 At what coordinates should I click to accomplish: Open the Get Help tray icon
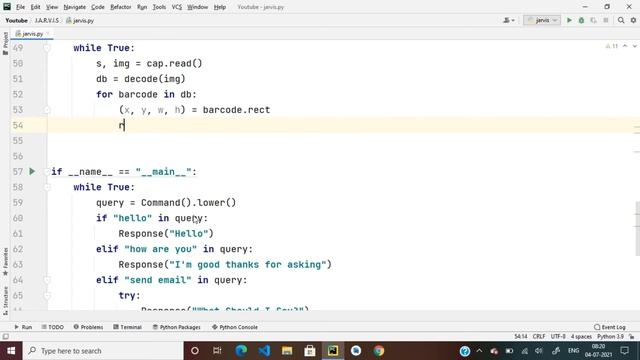click(464, 351)
